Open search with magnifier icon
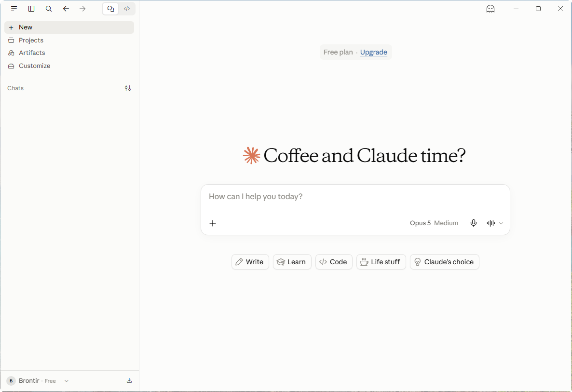This screenshot has width=572, height=392. (49, 9)
